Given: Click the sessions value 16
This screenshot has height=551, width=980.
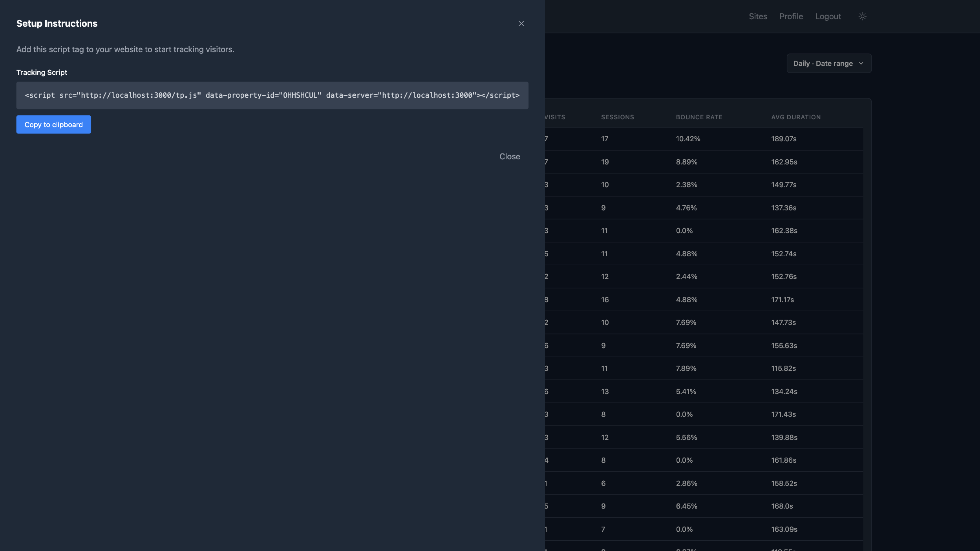Looking at the screenshot, I should click(605, 300).
